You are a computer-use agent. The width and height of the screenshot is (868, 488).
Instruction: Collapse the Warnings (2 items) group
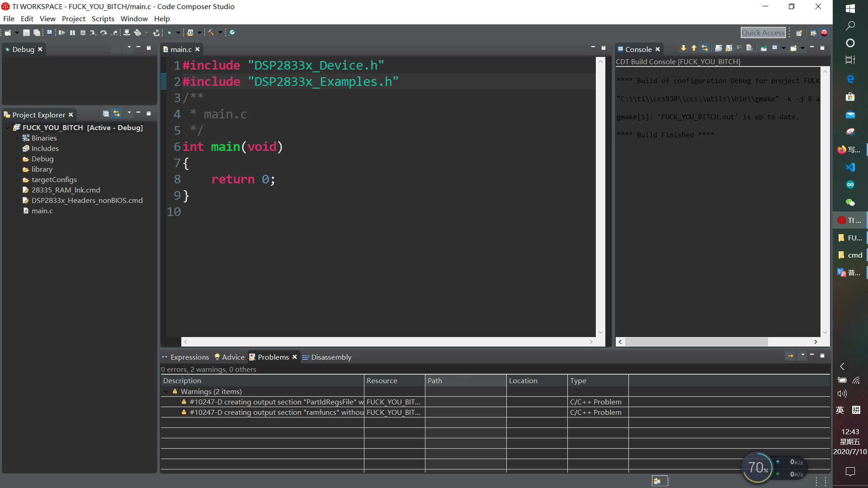tap(166, 392)
